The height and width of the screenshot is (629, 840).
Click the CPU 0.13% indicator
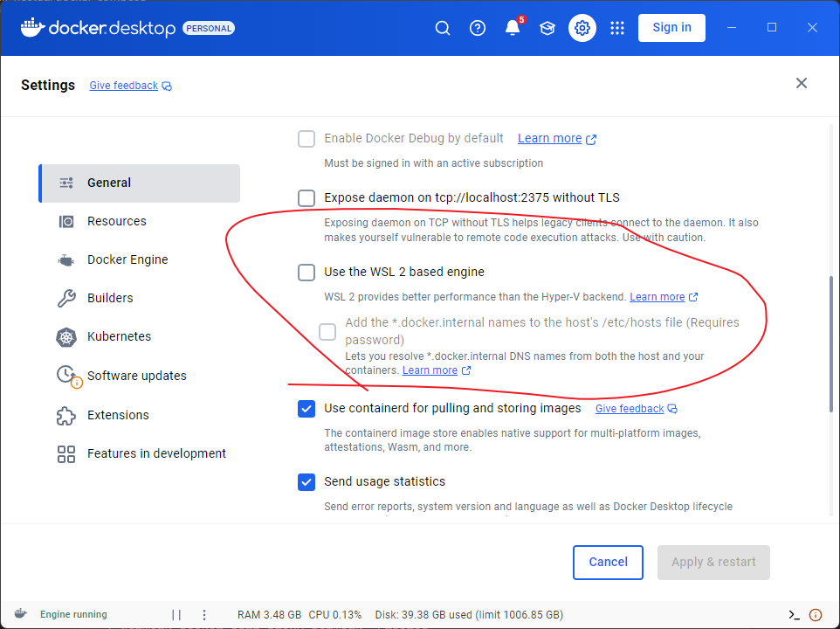(335, 615)
